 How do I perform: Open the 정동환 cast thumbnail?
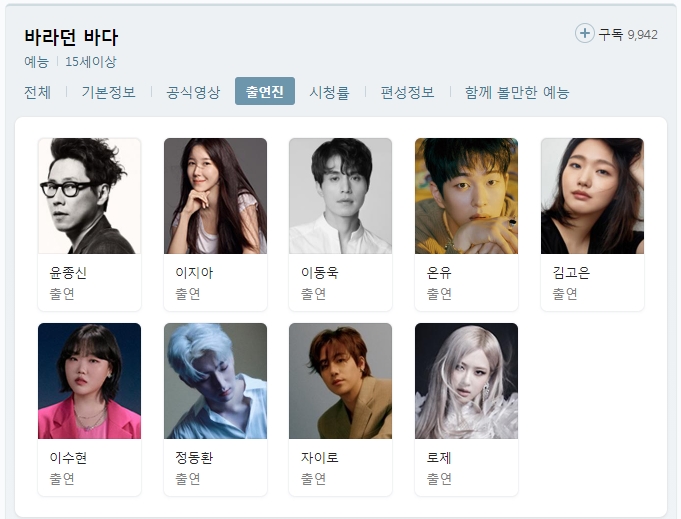pos(215,381)
